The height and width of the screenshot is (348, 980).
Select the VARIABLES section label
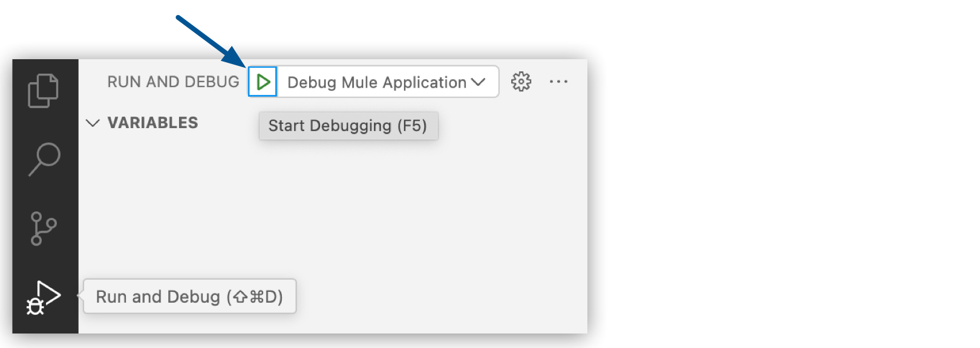(152, 123)
